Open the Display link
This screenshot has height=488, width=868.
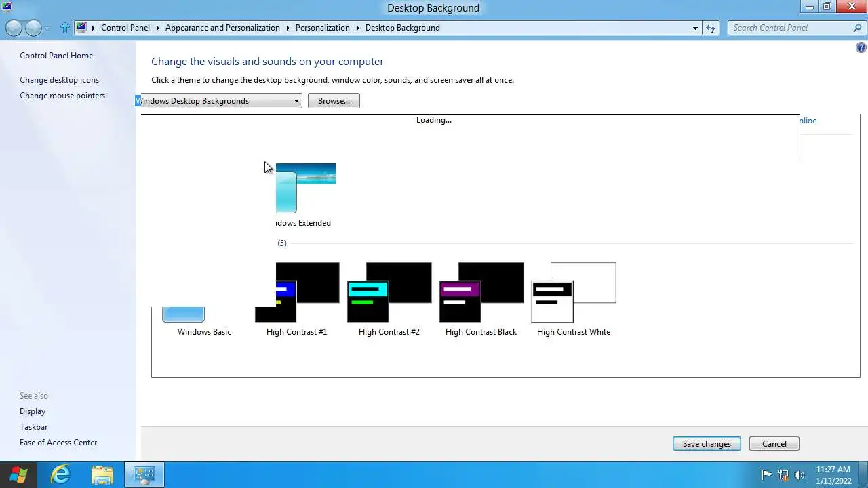[33, 411]
